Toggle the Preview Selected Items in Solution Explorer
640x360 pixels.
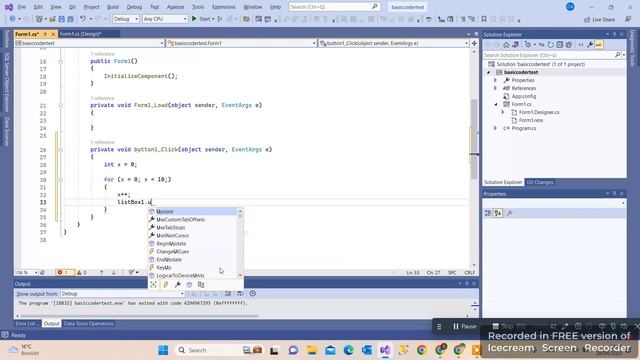click(599, 45)
